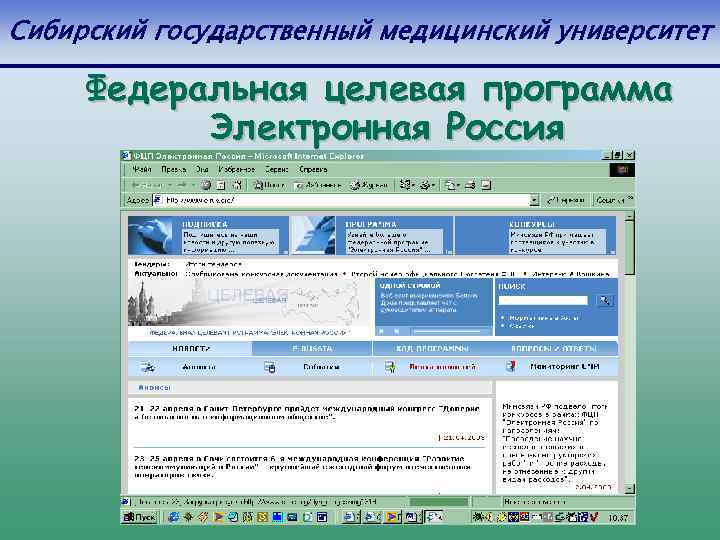The width and height of the screenshot is (720, 540).
Task: Open the Мониторинг СМИ link
Action: [x=565, y=366]
